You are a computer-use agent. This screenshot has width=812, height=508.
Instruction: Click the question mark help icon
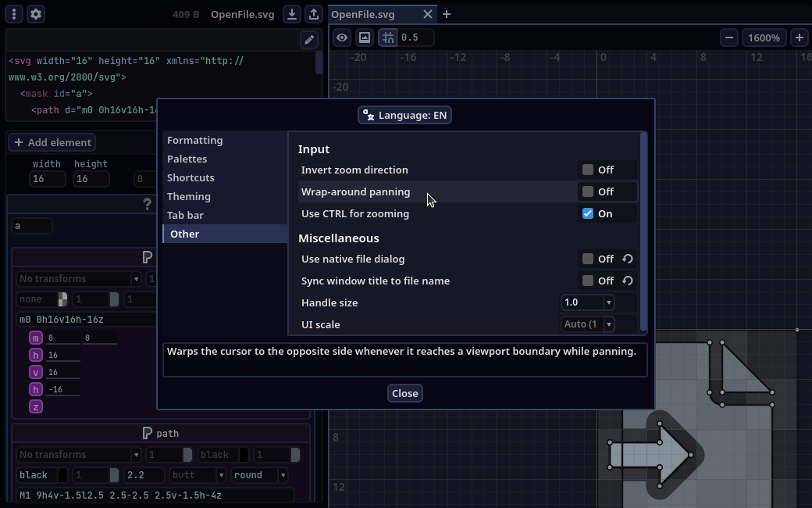(x=147, y=204)
